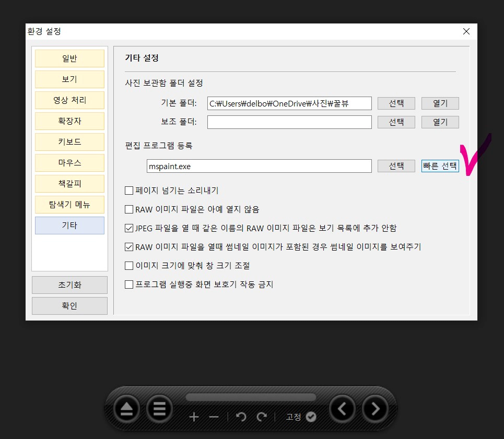Enable the 페이지 넘기는 소리내기 checkbox
The image size is (504, 439).
point(128,191)
